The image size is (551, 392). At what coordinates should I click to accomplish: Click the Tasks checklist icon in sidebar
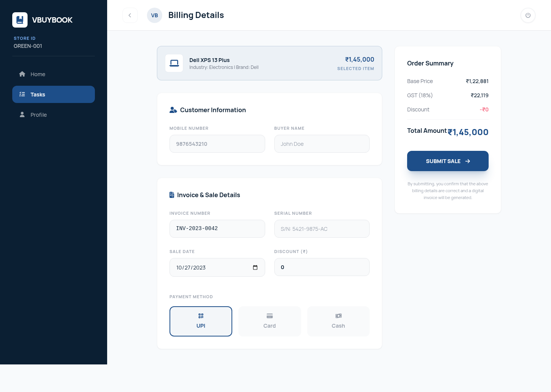point(22,94)
